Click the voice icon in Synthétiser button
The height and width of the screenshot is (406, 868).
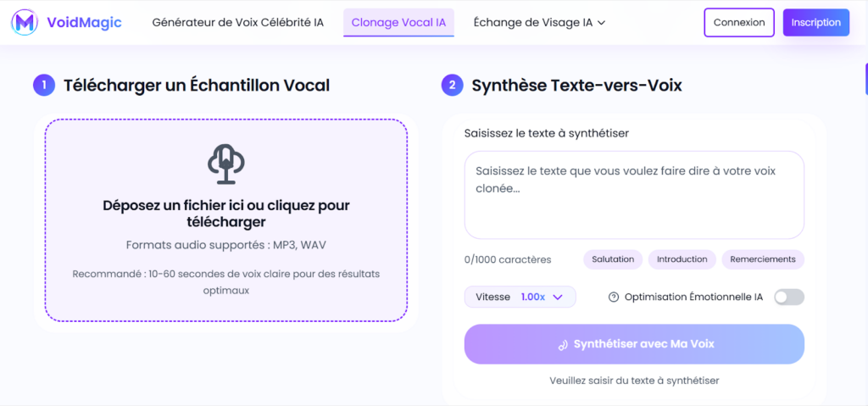click(562, 344)
